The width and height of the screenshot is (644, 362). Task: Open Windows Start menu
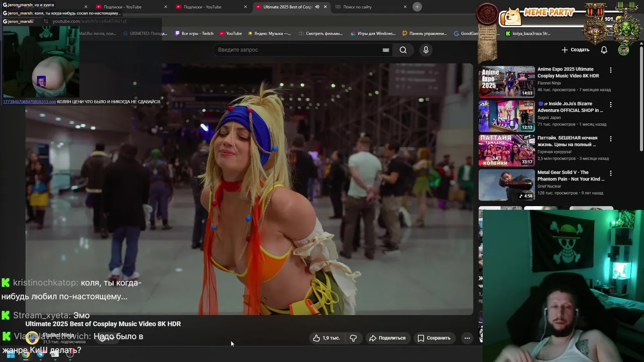pyautogui.click(x=11, y=354)
